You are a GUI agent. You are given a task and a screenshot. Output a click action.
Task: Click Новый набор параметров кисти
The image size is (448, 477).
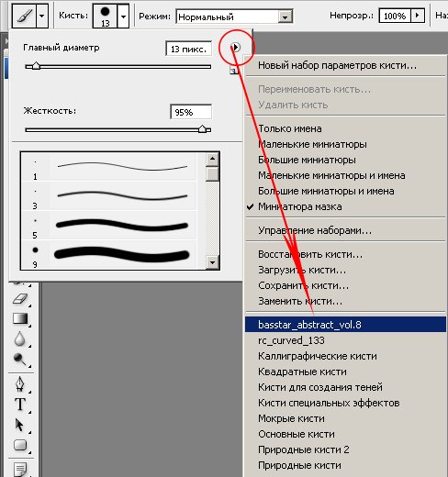click(x=337, y=65)
